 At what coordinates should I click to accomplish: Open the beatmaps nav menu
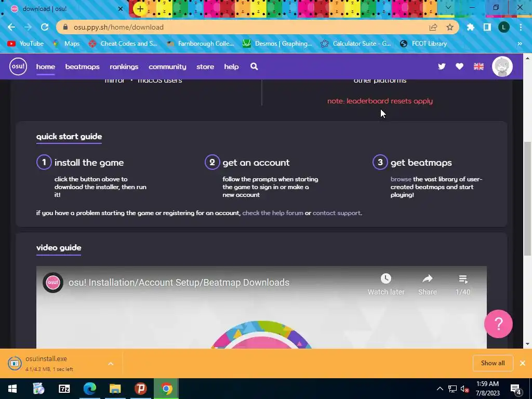(x=83, y=66)
